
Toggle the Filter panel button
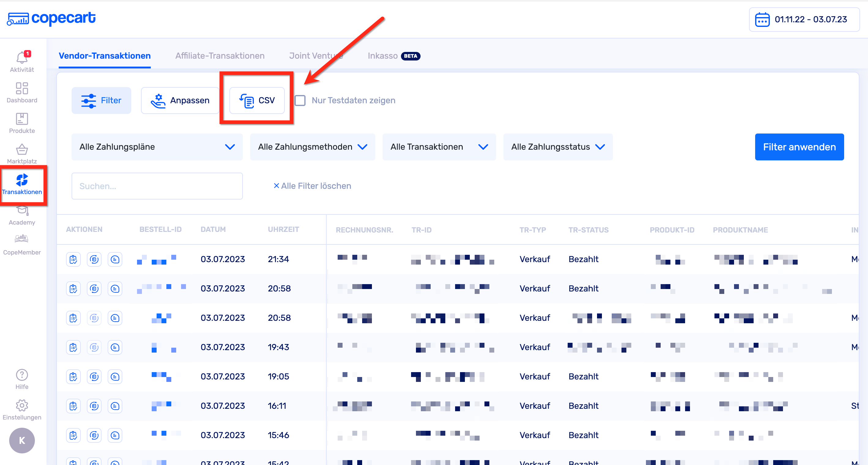point(101,100)
